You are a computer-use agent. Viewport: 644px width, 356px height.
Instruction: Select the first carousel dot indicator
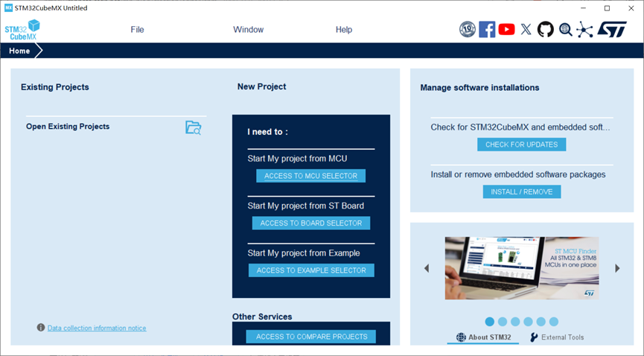point(490,322)
